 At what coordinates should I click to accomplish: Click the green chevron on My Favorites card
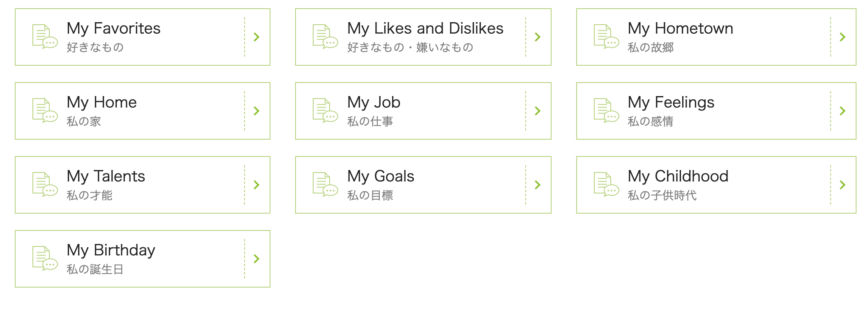pos(256,37)
